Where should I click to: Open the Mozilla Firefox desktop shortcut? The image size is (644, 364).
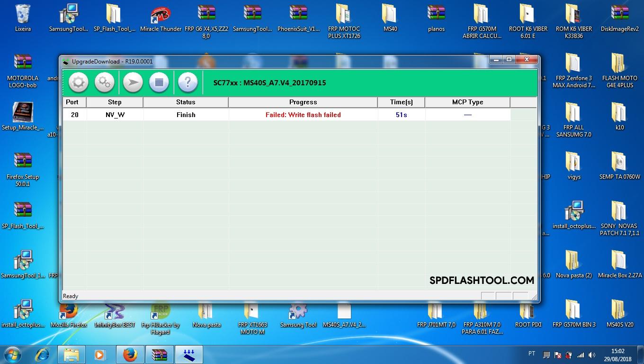[x=69, y=314]
